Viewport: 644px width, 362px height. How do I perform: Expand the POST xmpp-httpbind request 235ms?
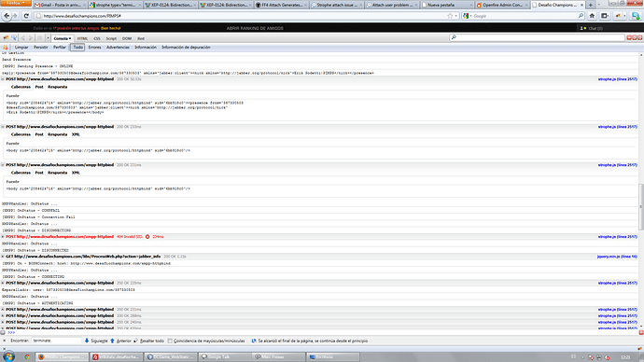(x=3, y=284)
